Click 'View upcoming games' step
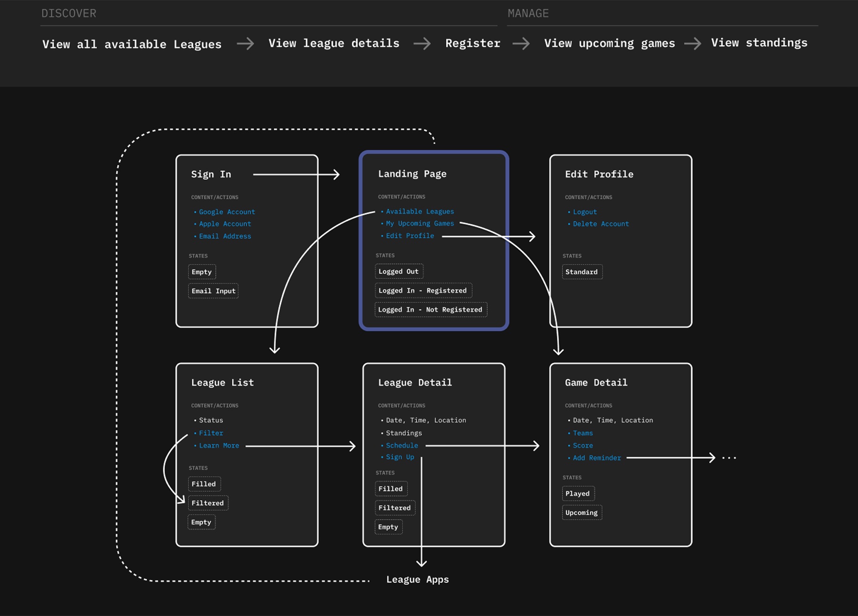 (610, 43)
